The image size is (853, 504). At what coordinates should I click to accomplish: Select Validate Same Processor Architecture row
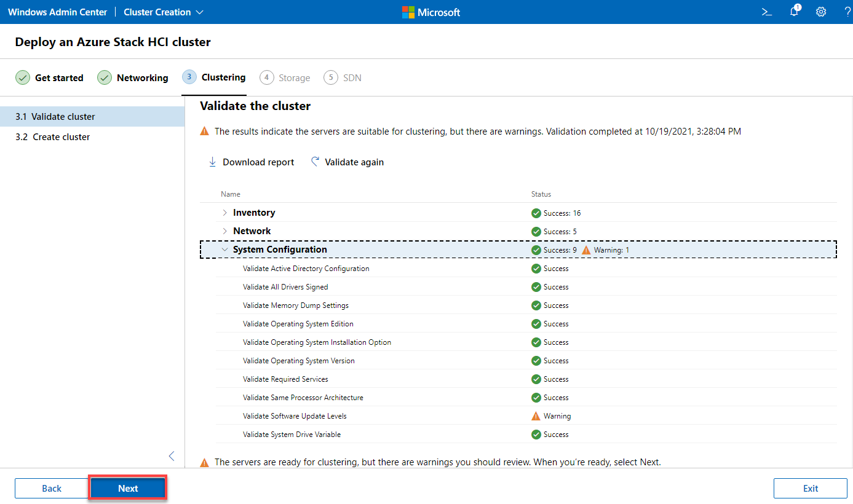[x=526, y=398]
